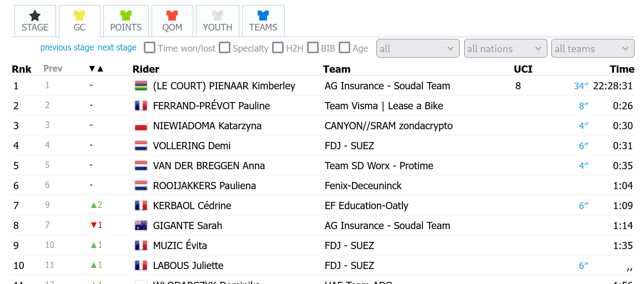Open team Fenix-Deceuninck

click(x=363, y=185)
